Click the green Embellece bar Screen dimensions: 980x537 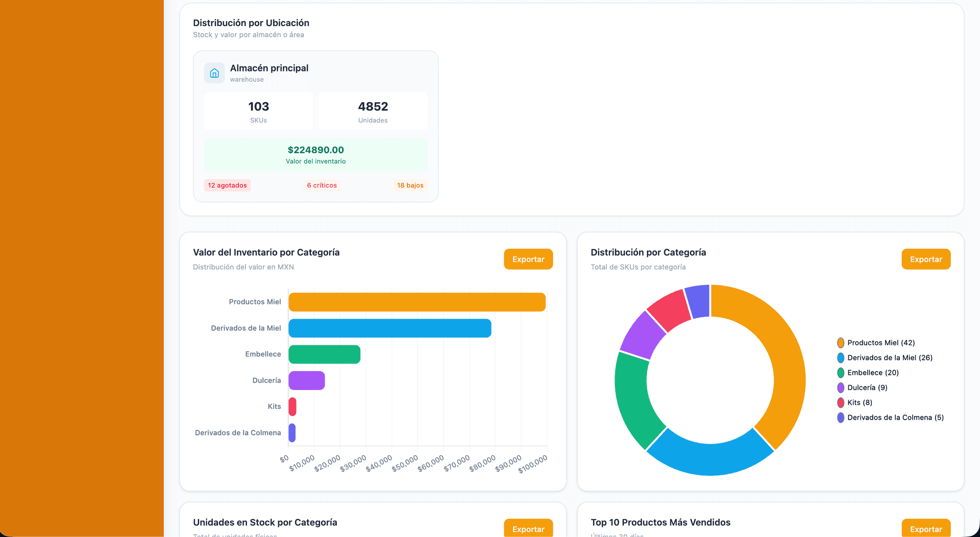click(324, 354)
